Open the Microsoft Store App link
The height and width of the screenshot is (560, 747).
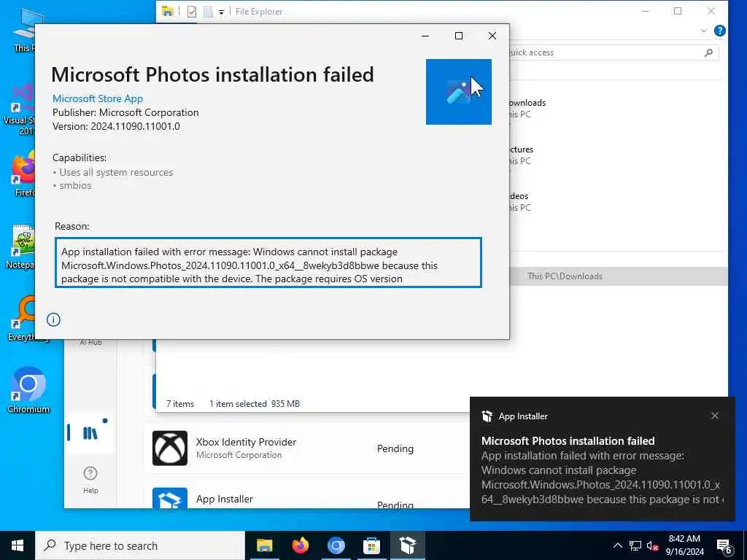tap(98, 98)
